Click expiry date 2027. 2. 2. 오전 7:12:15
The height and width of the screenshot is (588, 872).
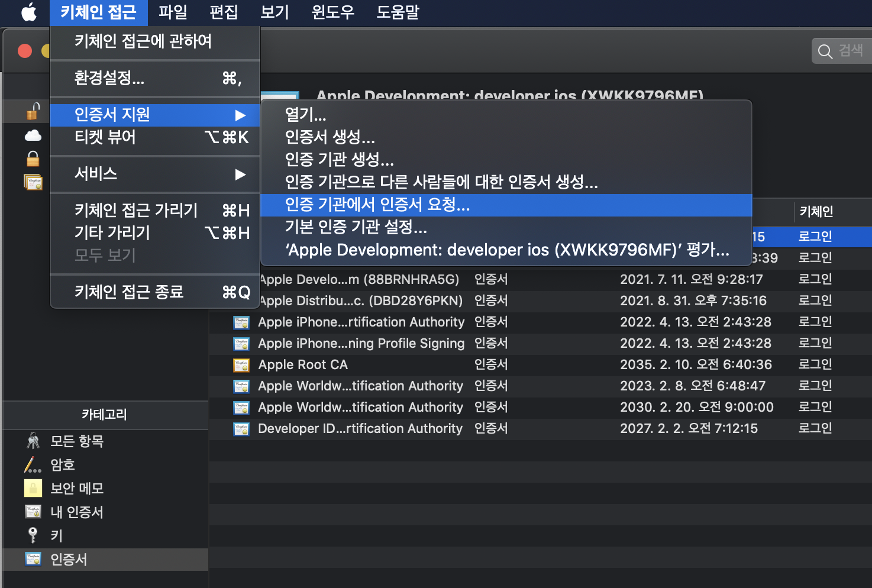click(689, 429)
